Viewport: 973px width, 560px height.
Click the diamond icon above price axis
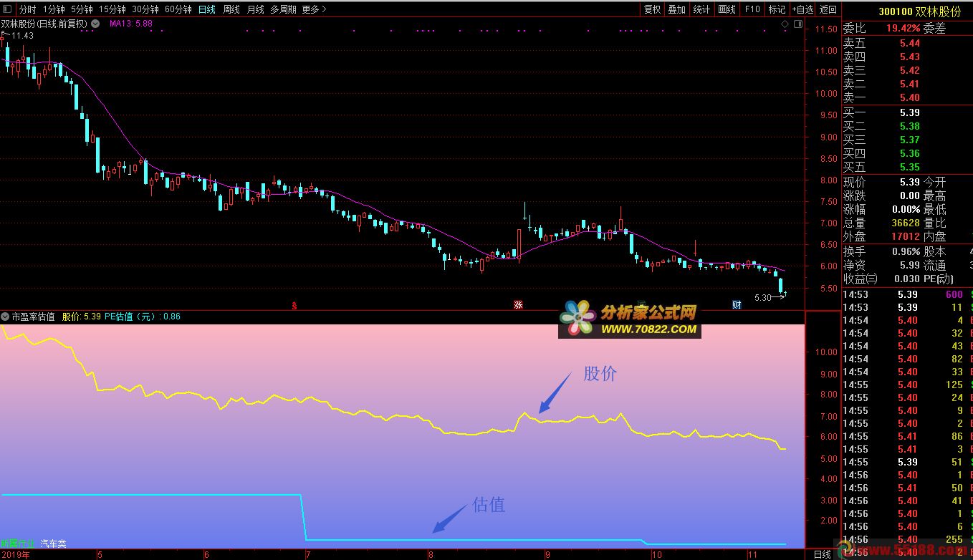click(785, 24)
